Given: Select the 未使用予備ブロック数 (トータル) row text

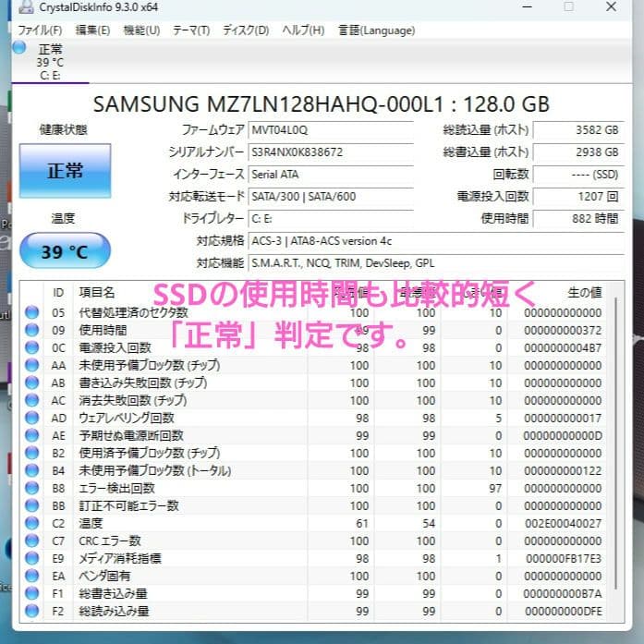Looking at the screenshot, I should coord(155,470).
